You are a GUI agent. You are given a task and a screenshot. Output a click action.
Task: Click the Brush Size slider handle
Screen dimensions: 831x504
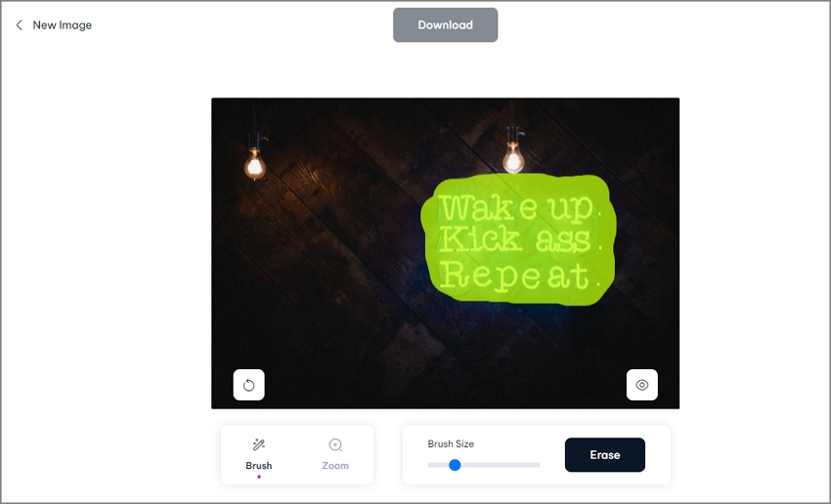click(x=455, y=465)
